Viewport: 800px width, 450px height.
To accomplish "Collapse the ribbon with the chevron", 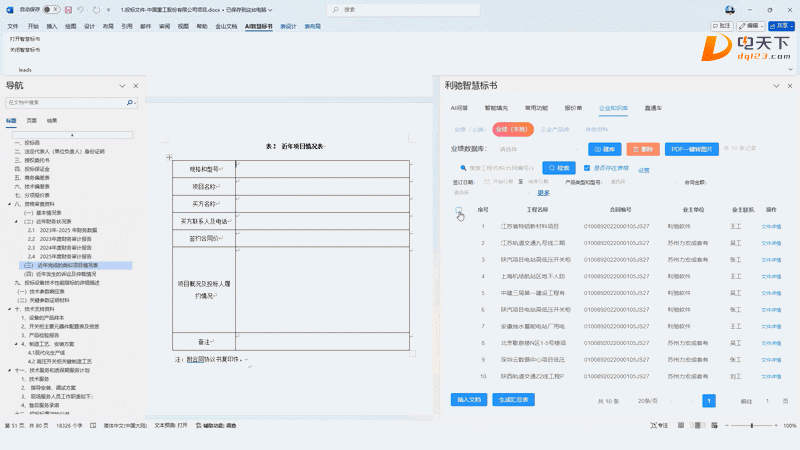I will click(x=790, y=69).
